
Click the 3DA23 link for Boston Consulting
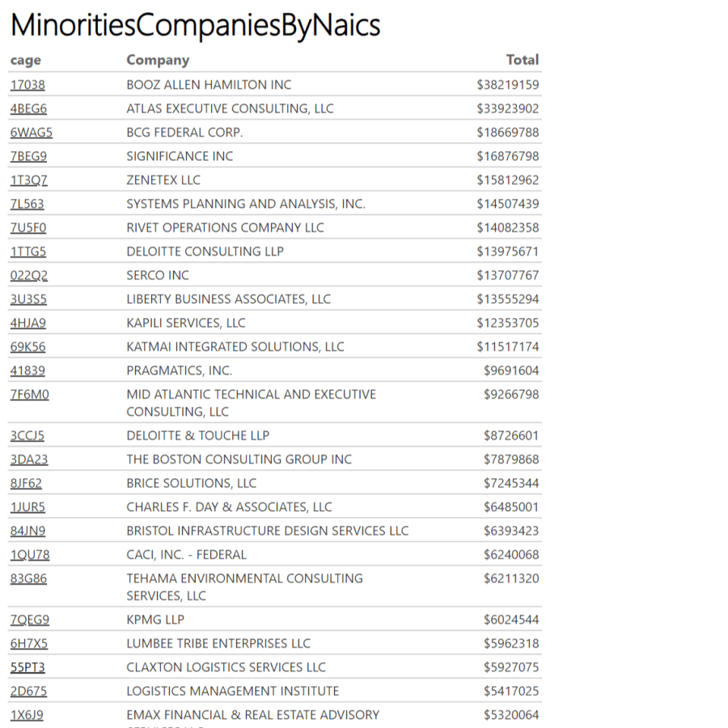point(28,459)
